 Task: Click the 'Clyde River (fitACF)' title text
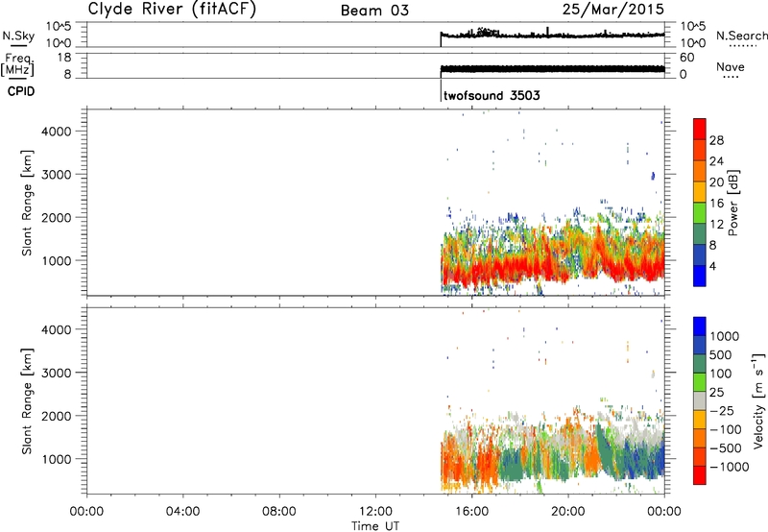pos(172,10)
